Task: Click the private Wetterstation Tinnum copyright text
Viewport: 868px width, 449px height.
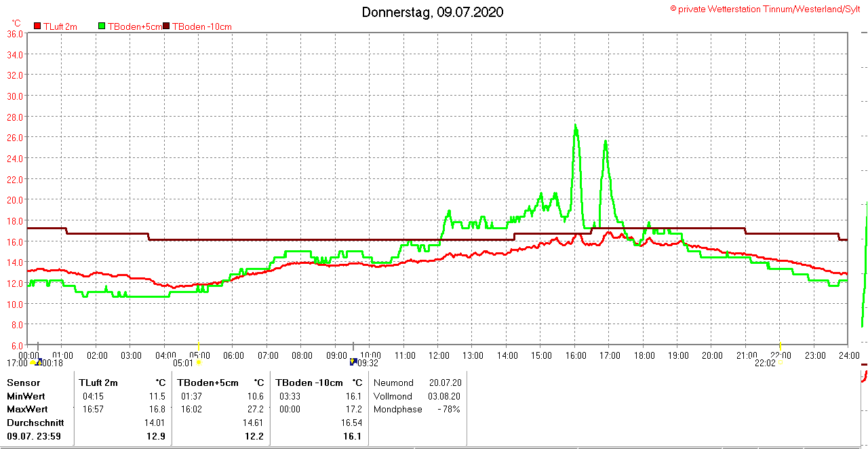Action: coord(765,9)
